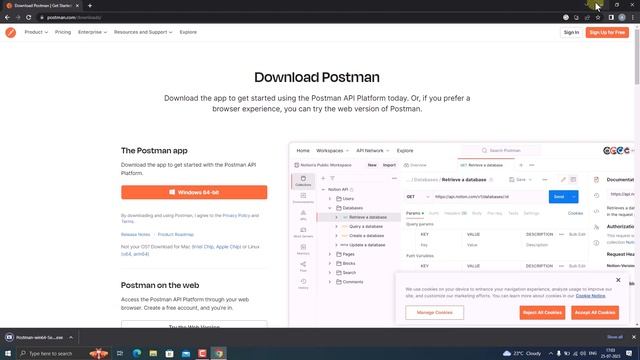Open the Mail app from taskbar
640x360 pixels.
click(x=186, y=353)
